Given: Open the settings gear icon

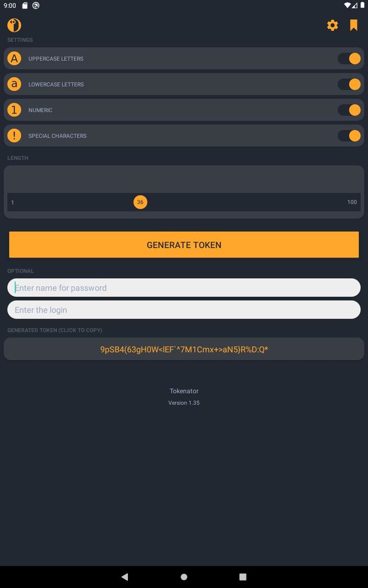Looking at the screenshot, I should tap(332, 25).
